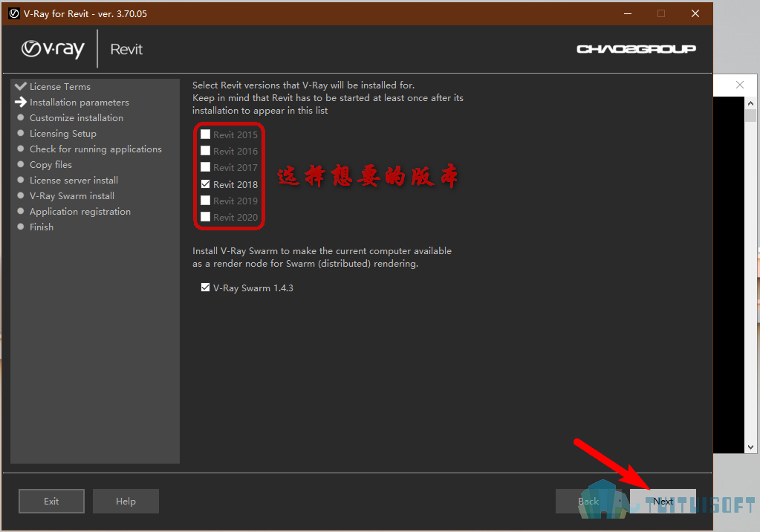The height and width of the screenshot is (532, 760).
Task: Tick the Revit 2019 checkbox
Action: coord(206,201)
